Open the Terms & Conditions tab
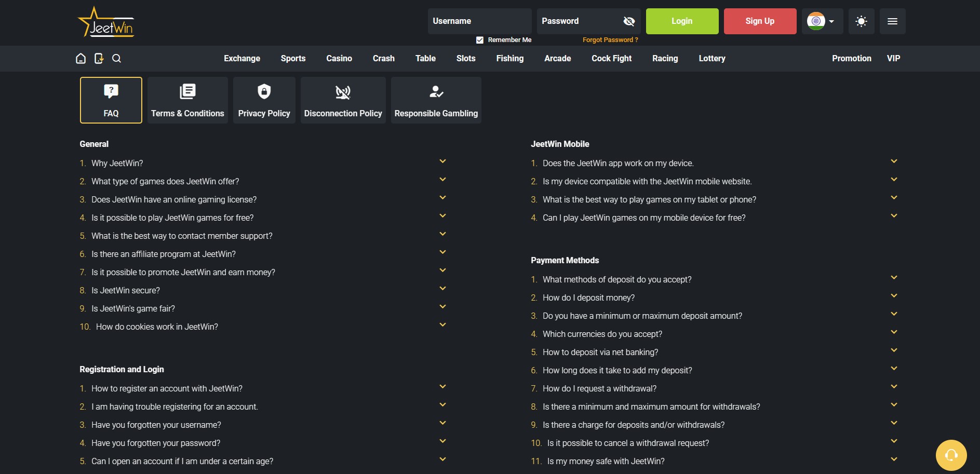Screen dimensions: 980x474 [x=187, y=100]
